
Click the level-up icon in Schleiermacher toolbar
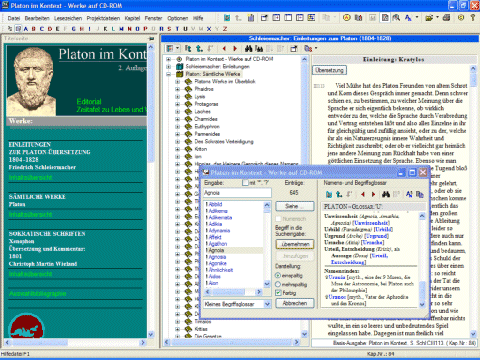click(x=199, y=49)
